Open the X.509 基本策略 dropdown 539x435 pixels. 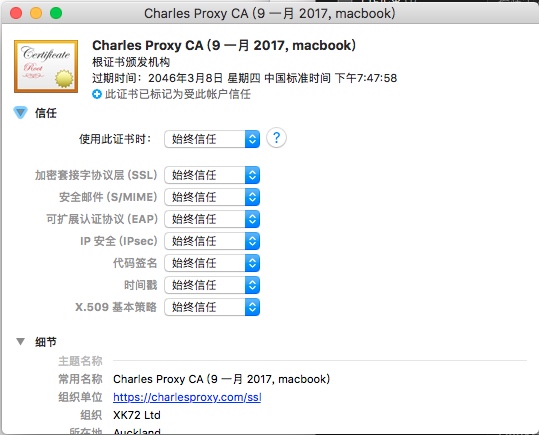pos(212,307)
